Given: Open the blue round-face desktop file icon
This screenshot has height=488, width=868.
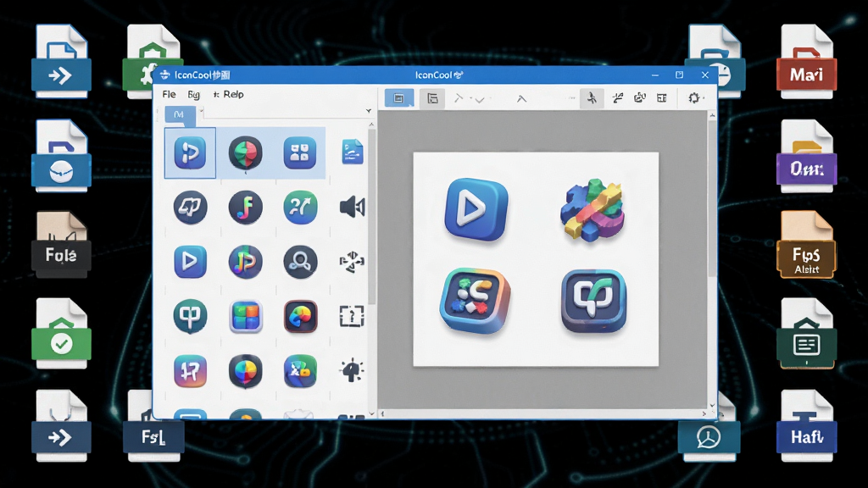Looking at the screenshot, I should pyautogui.click(x=61, y=157).
